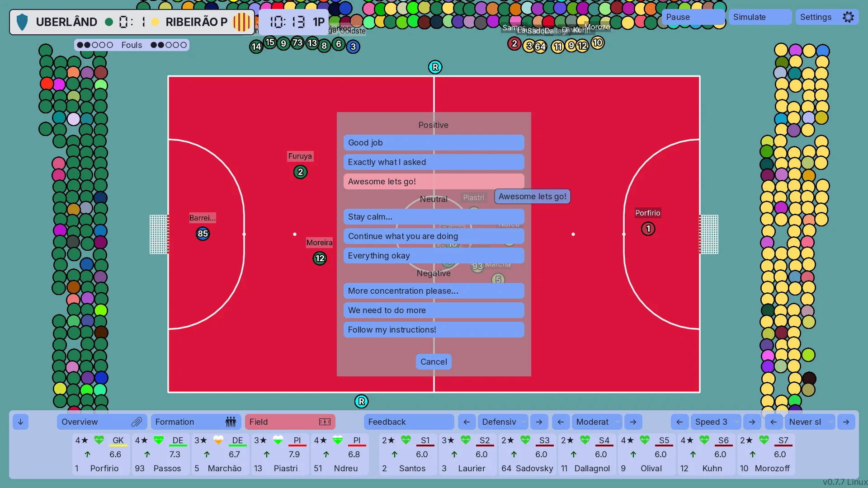
Task: Click the orange heart on Marchão card
Action: [x=218, y=440]
